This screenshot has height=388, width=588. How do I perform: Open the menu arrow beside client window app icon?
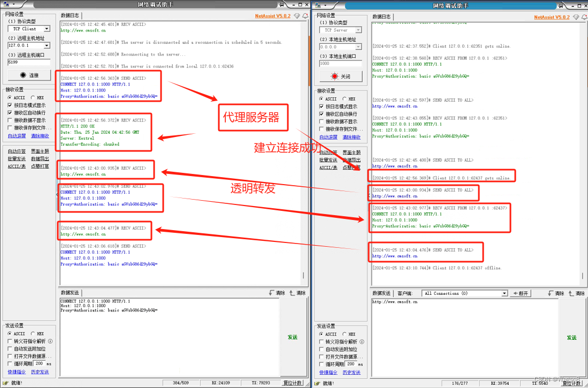[13, 4]
